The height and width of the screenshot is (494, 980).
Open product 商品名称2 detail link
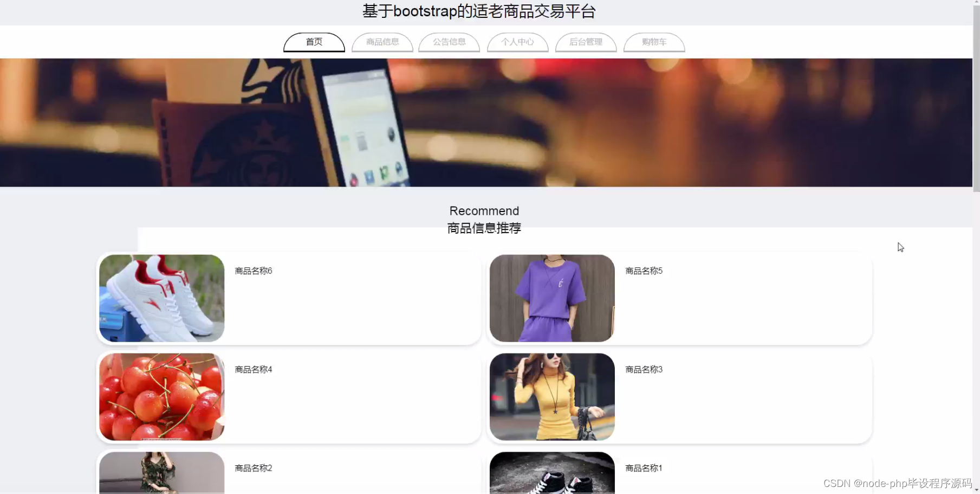pyautogui.click(x=252, y=468)
